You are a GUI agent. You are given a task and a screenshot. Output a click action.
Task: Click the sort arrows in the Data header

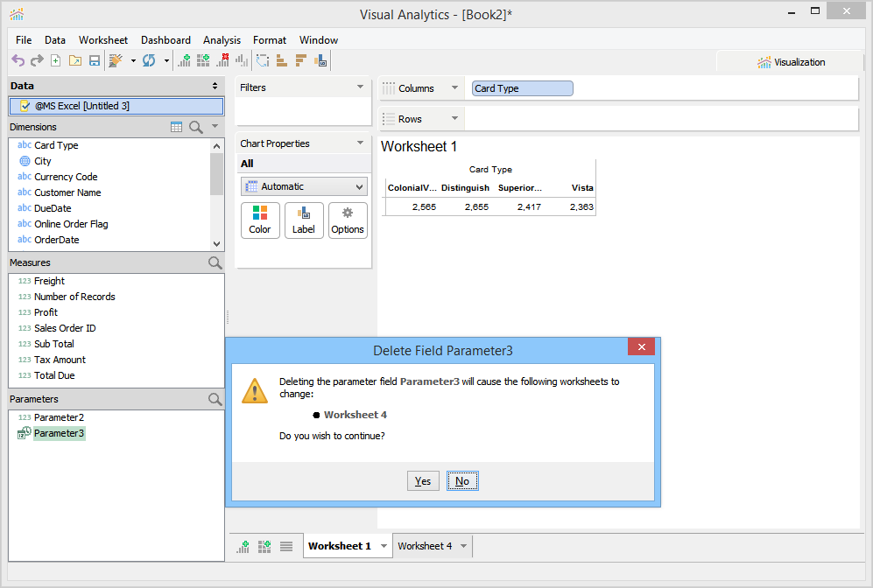[215, 86]
